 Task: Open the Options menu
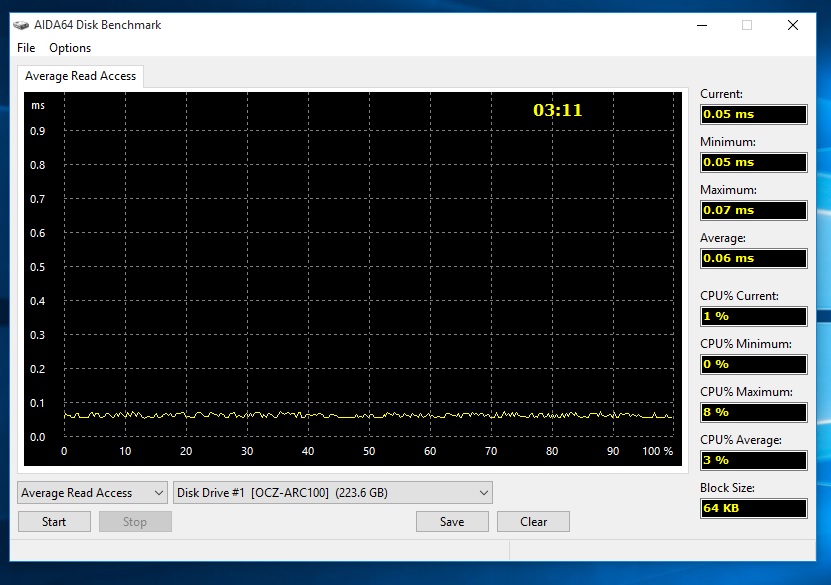click(x=69, y=47)
